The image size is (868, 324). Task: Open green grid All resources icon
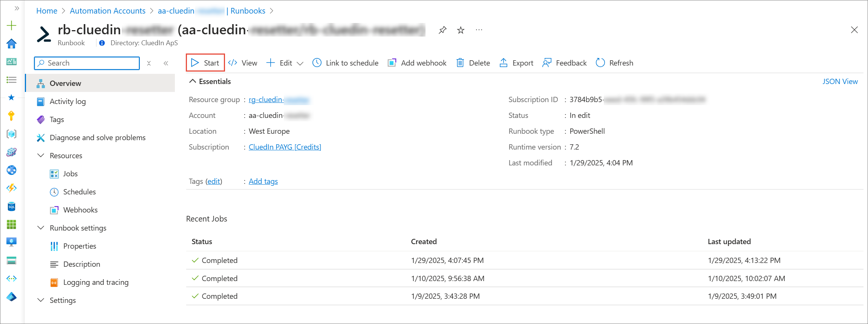pyautogui.click(x=12, y=225)
